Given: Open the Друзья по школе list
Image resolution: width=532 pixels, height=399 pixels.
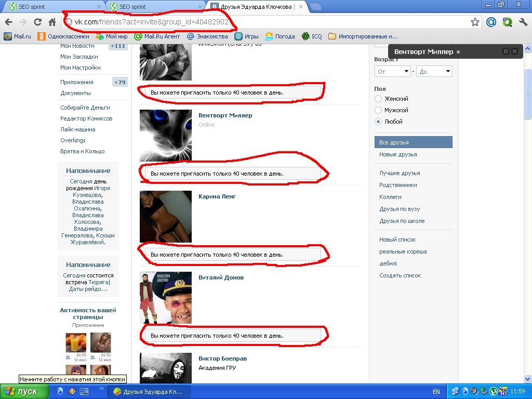Looking at the screenshot, I should 402,221.
